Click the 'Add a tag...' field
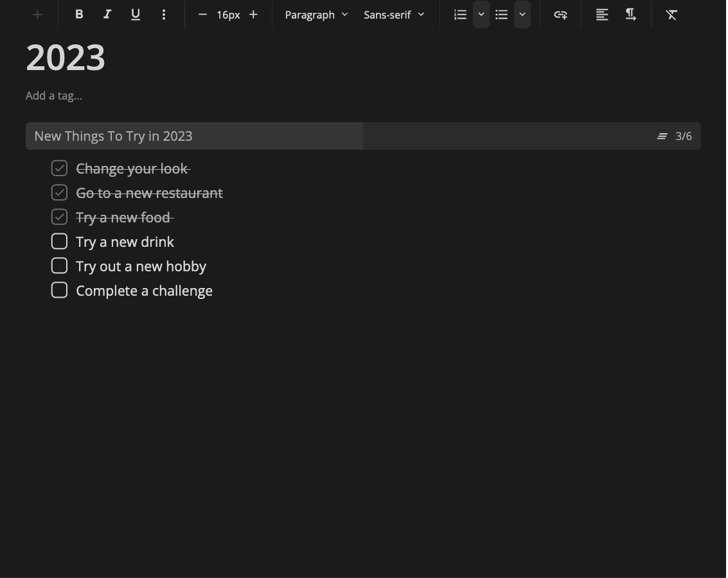728x578 pixels. pos(54,95)
